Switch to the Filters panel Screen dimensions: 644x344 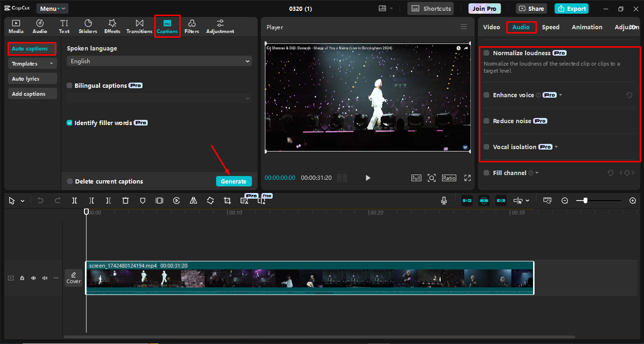click(x=192, y=26)
